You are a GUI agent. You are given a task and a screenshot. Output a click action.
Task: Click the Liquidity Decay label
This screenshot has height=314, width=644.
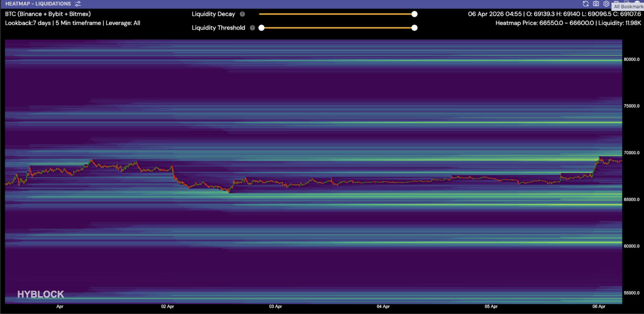[x=213, y=14]
